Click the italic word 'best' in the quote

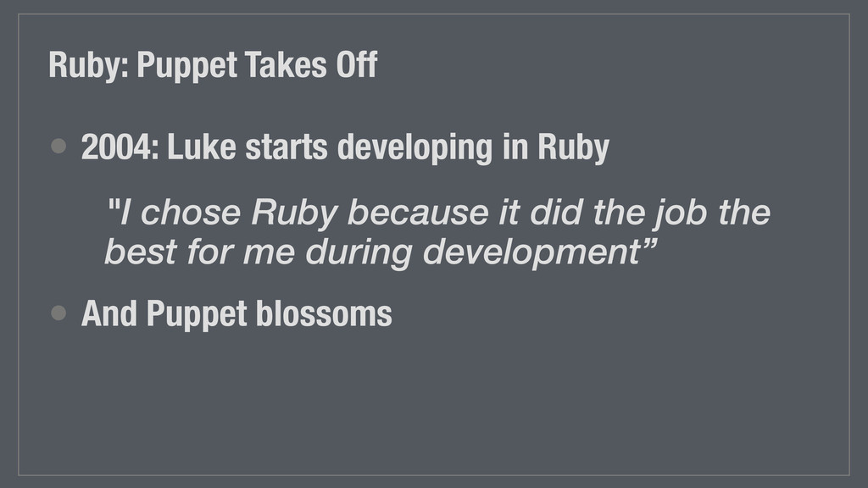click(x=140, y=252)
